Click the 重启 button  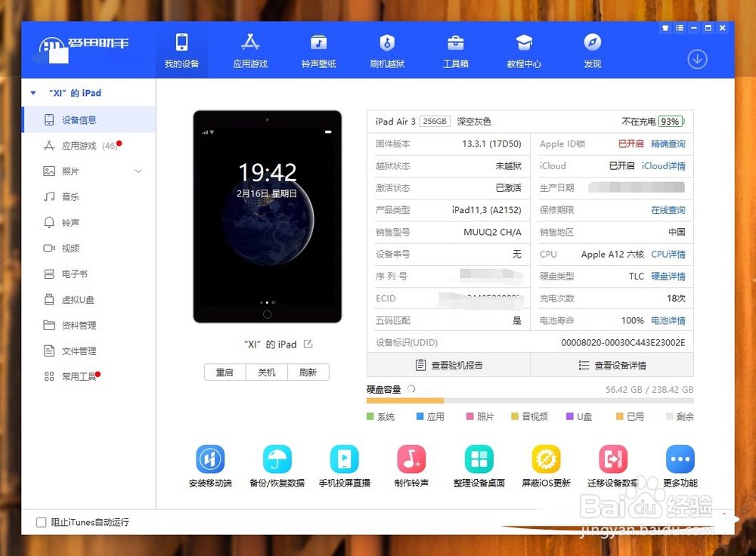[225, 372]
